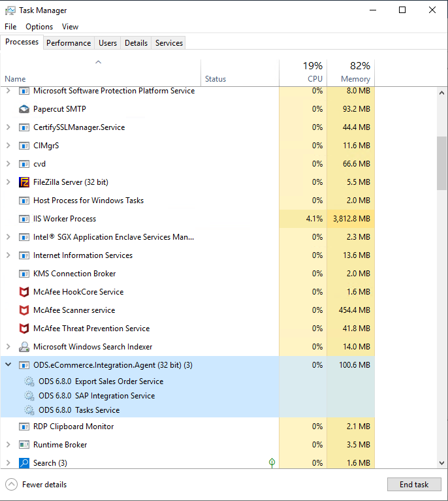448x501 pixels.
Task: Click the End task button
Action: 414,485
